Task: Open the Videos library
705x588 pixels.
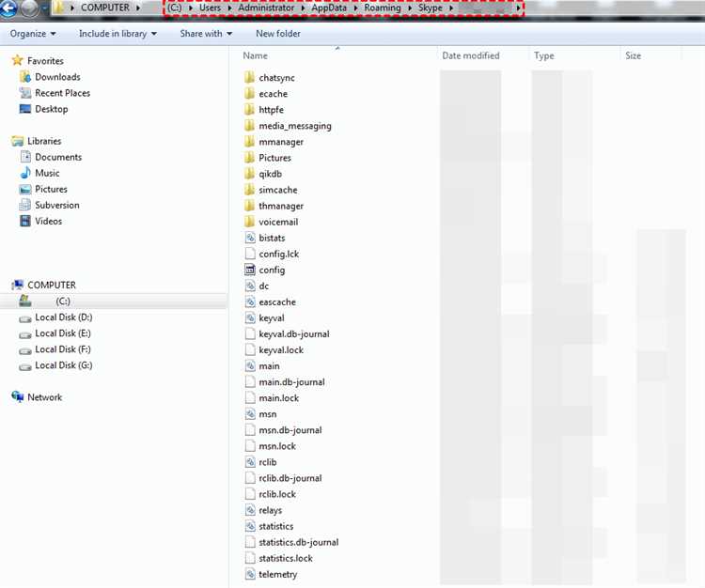Action: (x=49, y=221)
